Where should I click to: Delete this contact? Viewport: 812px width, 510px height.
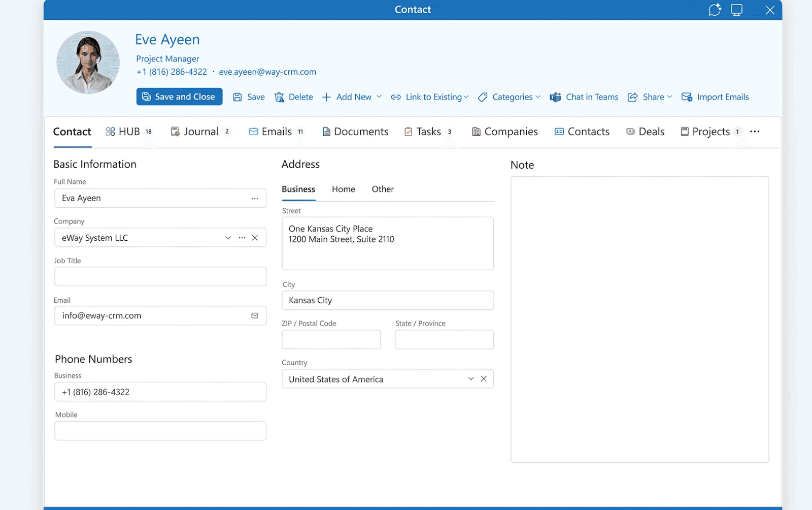tap(293, 97)
